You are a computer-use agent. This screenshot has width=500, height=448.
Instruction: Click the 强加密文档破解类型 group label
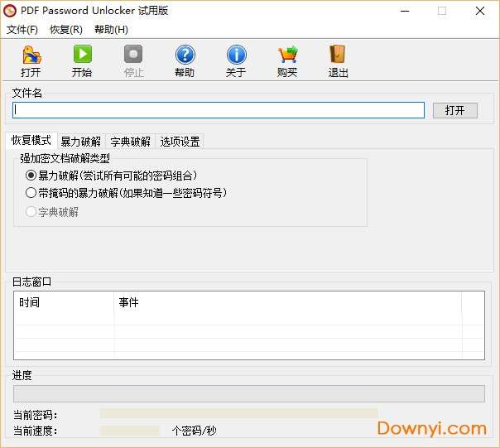(x=65, y=159)
